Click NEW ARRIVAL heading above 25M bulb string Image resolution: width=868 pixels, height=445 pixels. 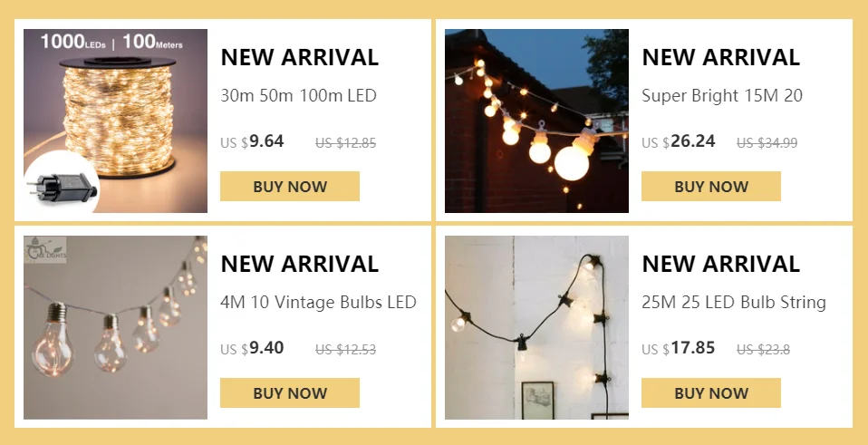pyautogui.click(x=720, y=264)
